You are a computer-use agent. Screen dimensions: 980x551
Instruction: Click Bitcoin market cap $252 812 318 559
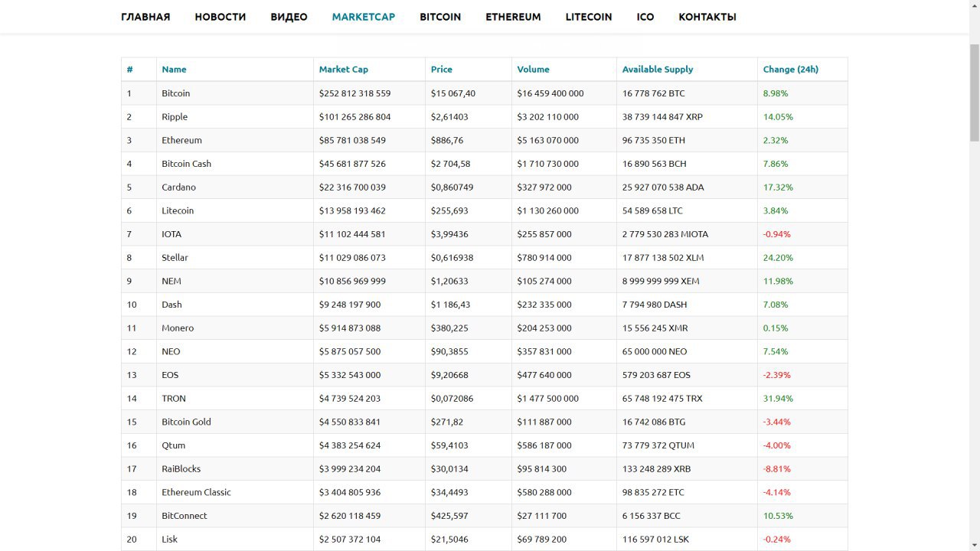click(355, 93)
